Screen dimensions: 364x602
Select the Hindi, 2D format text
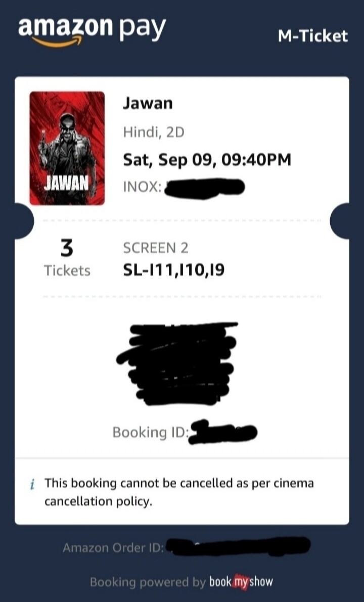(x=154, y=132)
